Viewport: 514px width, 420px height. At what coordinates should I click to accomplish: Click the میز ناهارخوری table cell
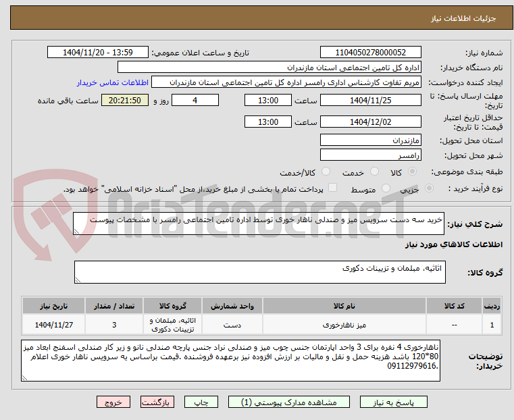344,325
